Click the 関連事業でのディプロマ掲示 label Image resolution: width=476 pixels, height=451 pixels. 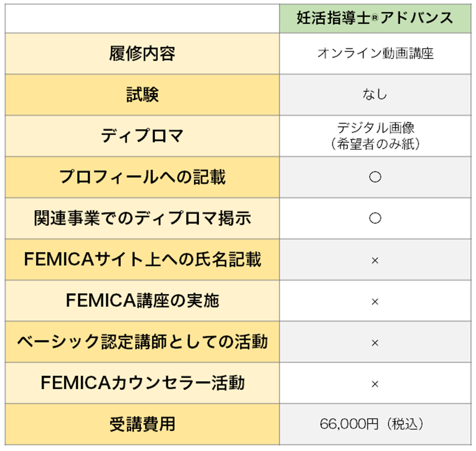pyautogui.click(x=142, y=218)
